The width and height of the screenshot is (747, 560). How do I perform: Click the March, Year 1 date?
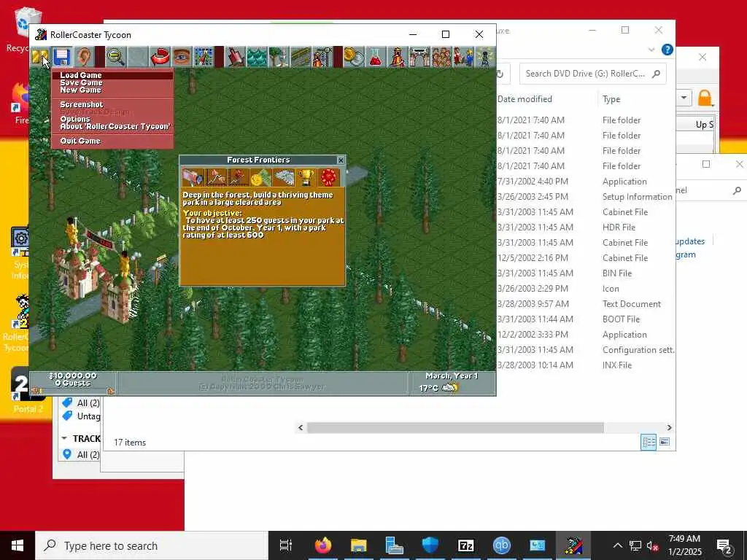pyautogui.click(x=452, y=376)
